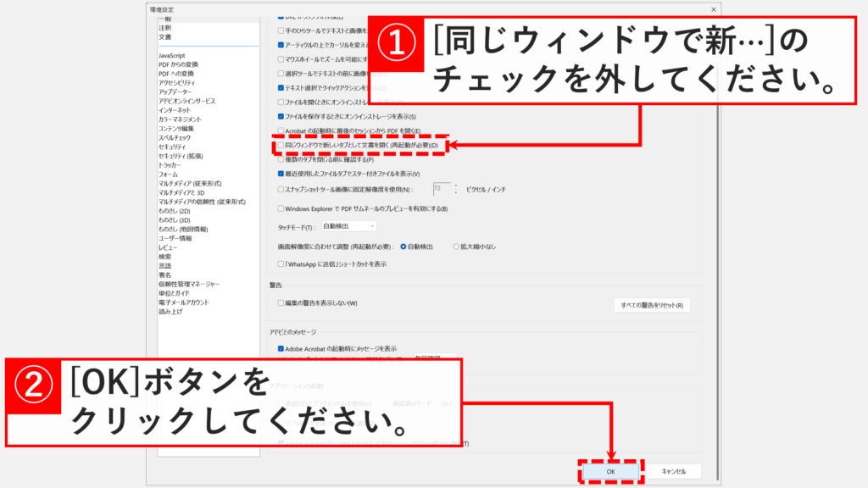Click the OK button

[x=610, y=471]
